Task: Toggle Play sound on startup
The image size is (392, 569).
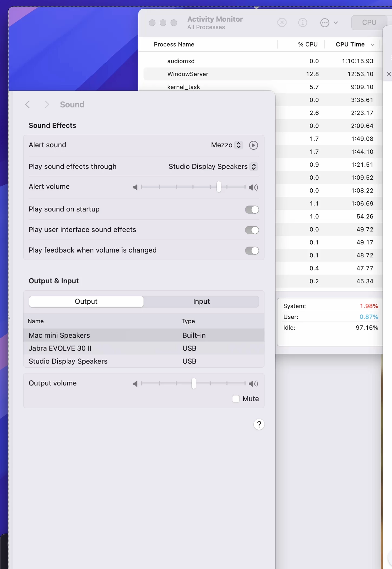Action: 252,210
